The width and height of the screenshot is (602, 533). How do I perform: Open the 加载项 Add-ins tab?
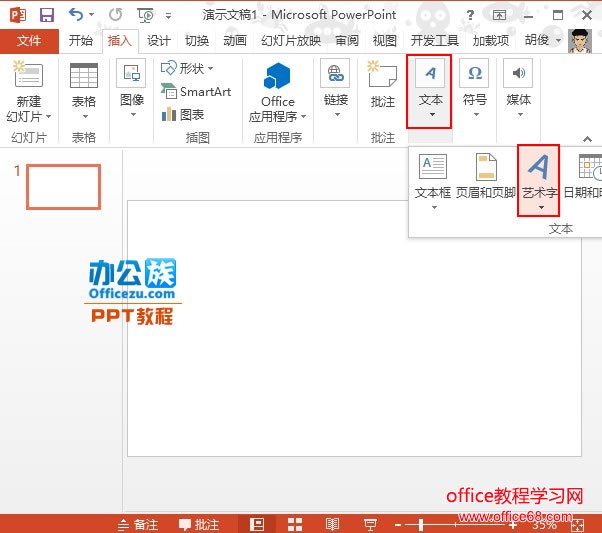point(491,40)
